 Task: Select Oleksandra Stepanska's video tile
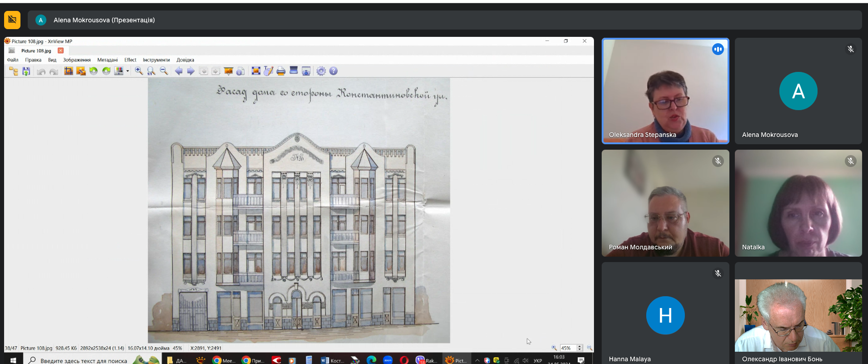665,91
